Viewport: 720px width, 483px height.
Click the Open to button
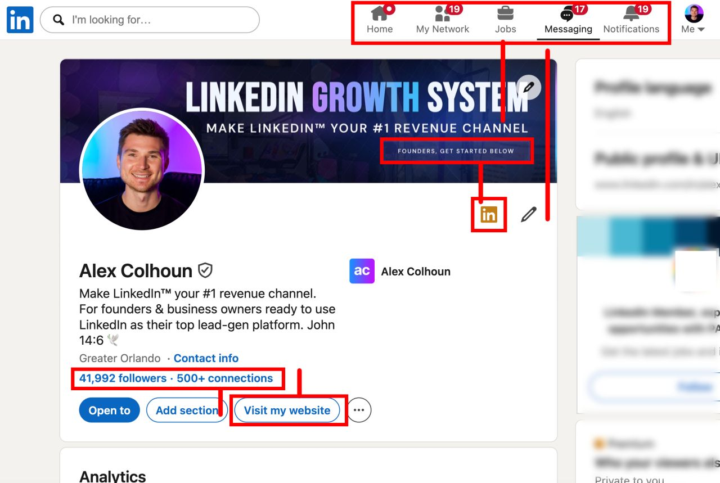coord(109,410)
